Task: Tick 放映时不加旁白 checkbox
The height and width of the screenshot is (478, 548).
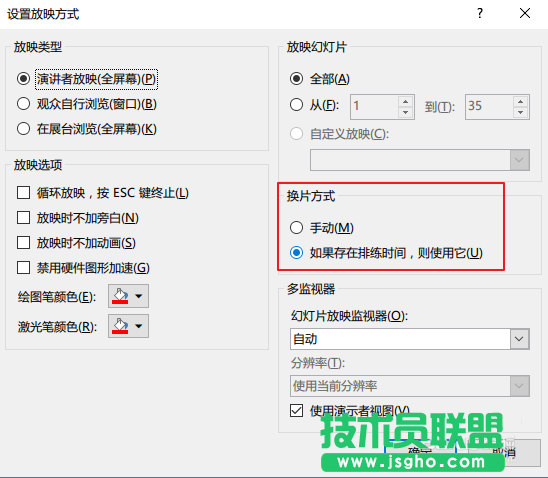Action: click(x=23, y=218)
